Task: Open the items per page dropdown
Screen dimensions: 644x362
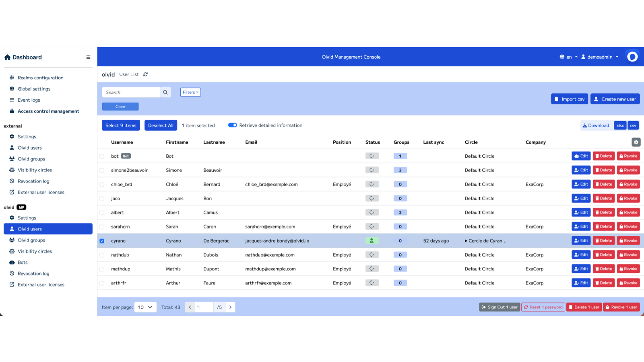Action: pos(145,307)
